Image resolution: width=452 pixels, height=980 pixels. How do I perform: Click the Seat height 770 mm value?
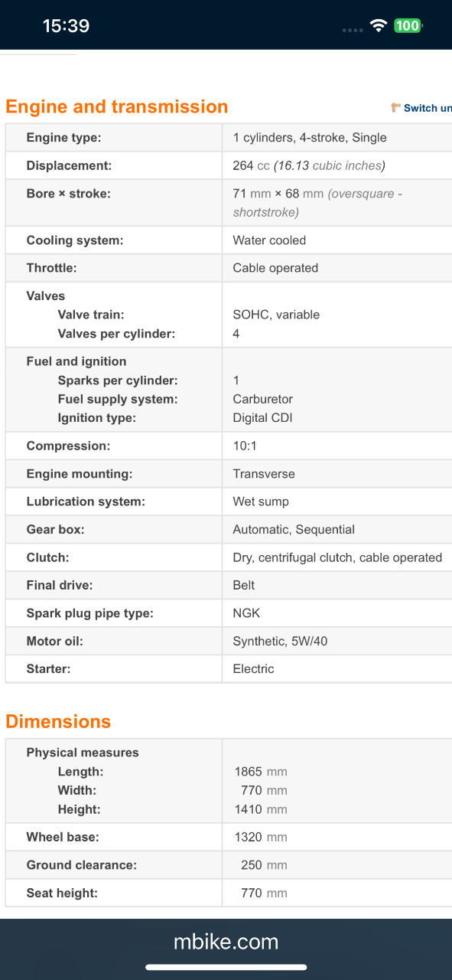tap(264, 893)
